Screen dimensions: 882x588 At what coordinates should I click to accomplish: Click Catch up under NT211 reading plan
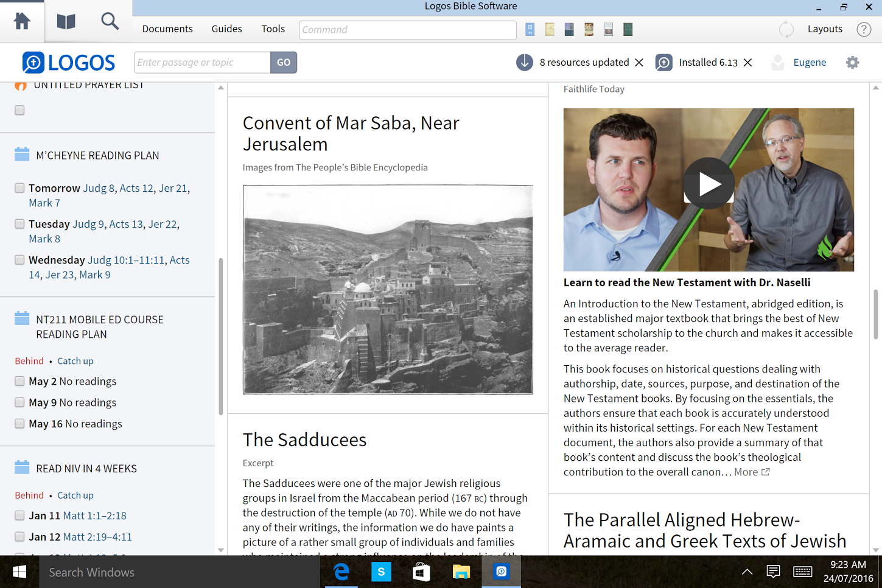pyautogui.click(x=75, y=361)
